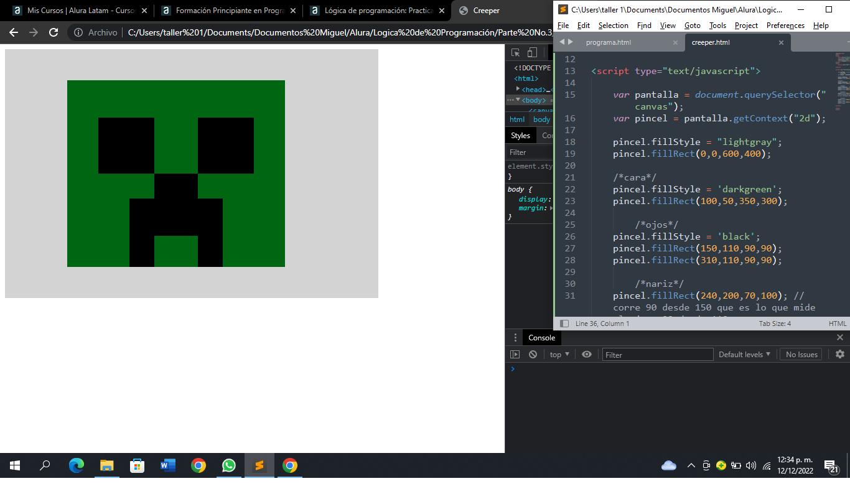The height and width of the screenshot is (504, 850).
Task: Click the address bar file URL
Action: 339,32
